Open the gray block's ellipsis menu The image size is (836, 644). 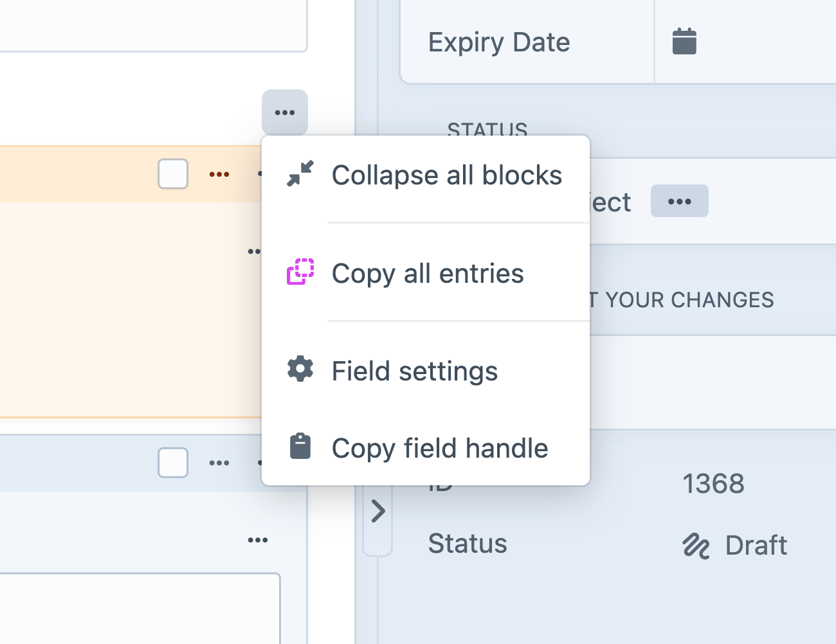coord(219,463)
